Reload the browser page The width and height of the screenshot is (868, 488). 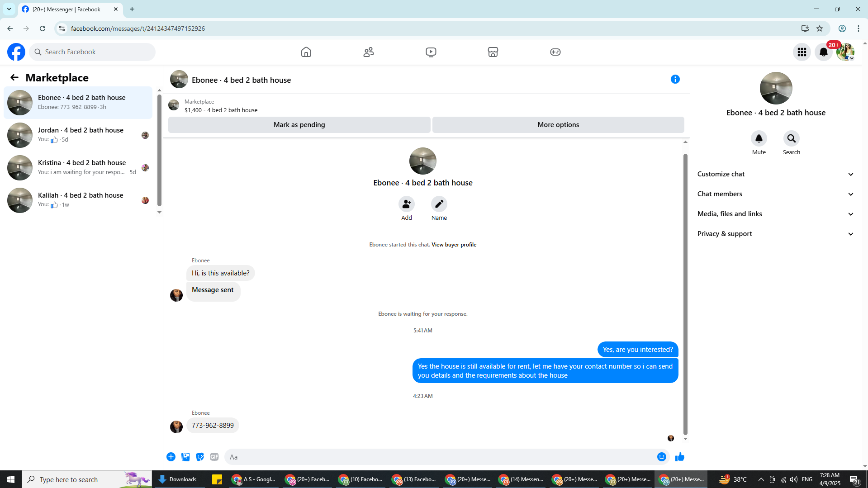(43, 28)
